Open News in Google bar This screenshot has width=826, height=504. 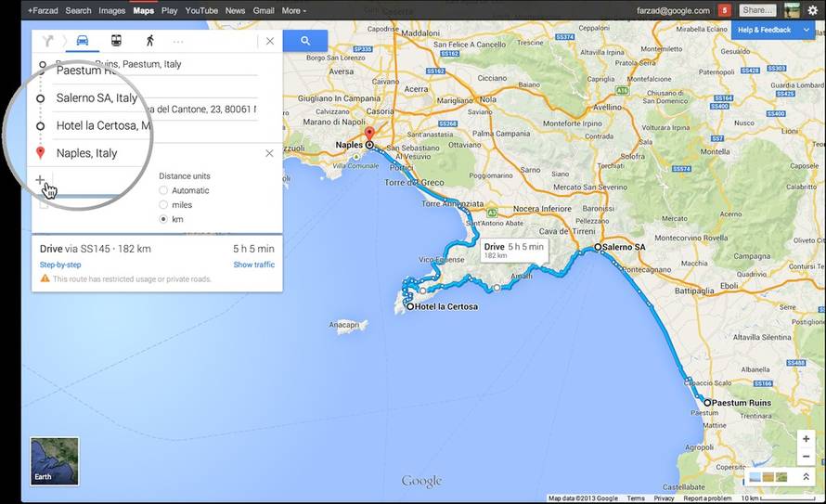(235, 10)
